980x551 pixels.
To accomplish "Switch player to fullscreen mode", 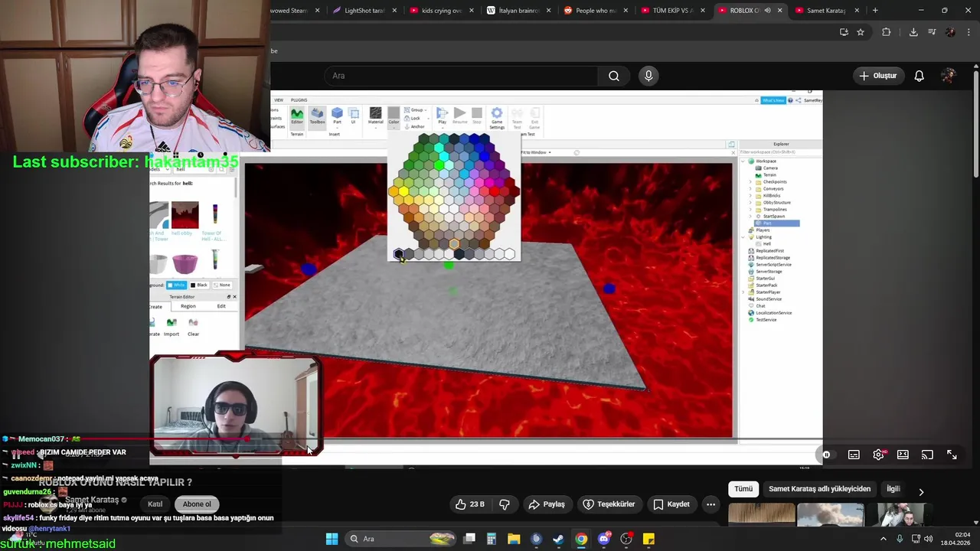I will (x=952, y=455).
